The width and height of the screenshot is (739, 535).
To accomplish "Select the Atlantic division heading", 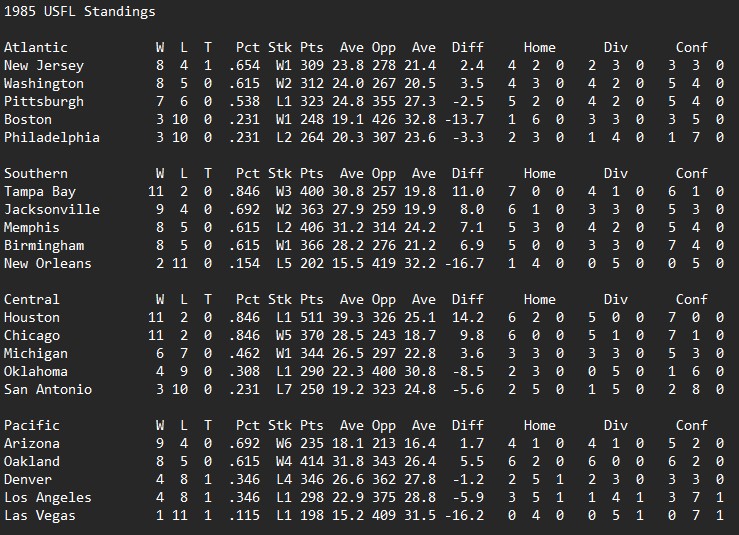I will (36, 47).
